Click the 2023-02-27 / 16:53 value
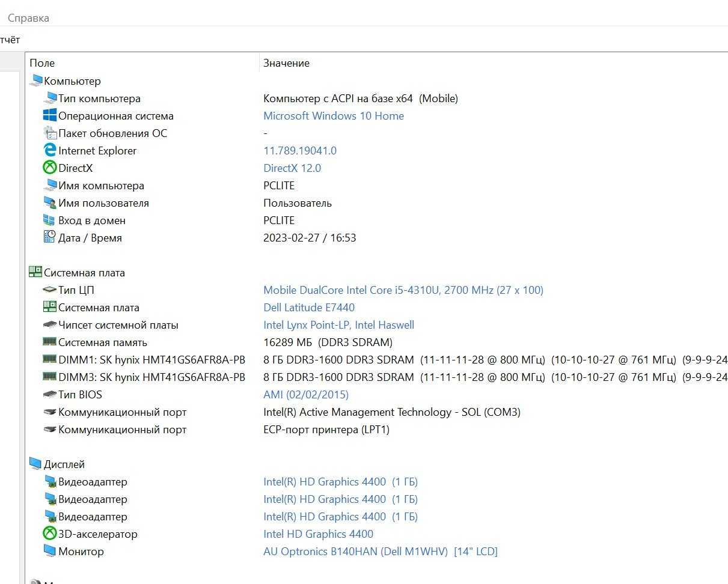 pyautogui.click(x=310, y=238)
